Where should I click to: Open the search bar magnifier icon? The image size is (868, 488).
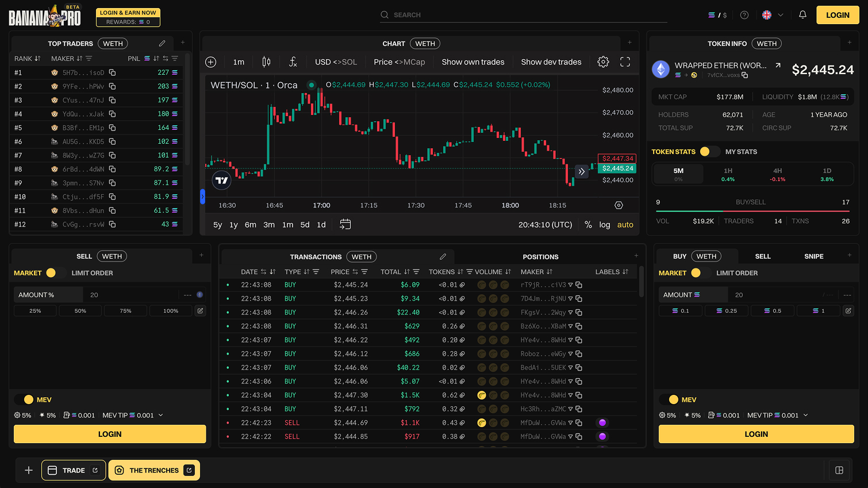(x=384, y=15)
